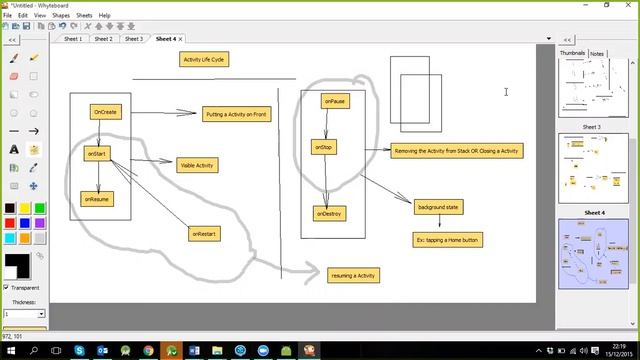
Task: Open the View menu
Action: pos(40,16)
